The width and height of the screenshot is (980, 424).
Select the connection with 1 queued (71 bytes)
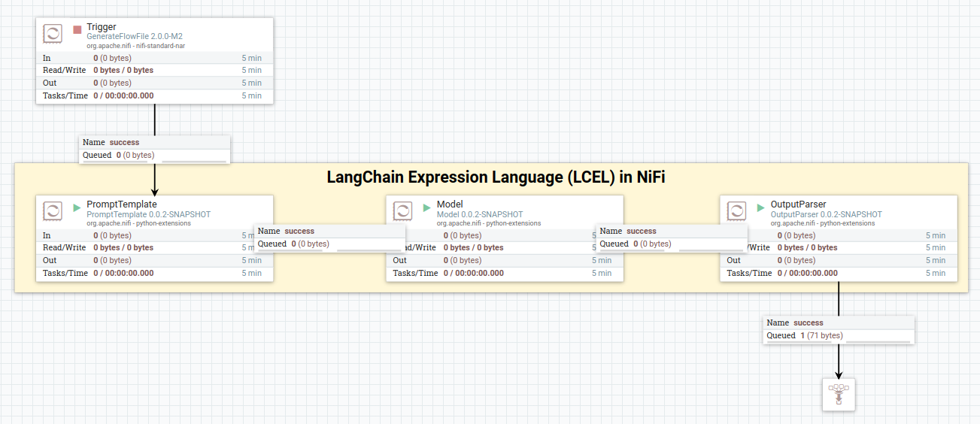pyautogui.click(x=839, y=329)
